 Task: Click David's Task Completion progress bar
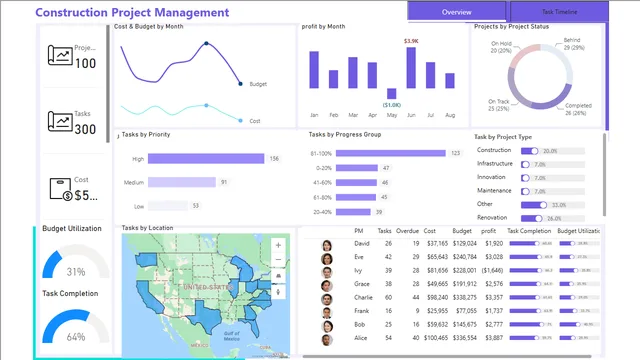531,244
